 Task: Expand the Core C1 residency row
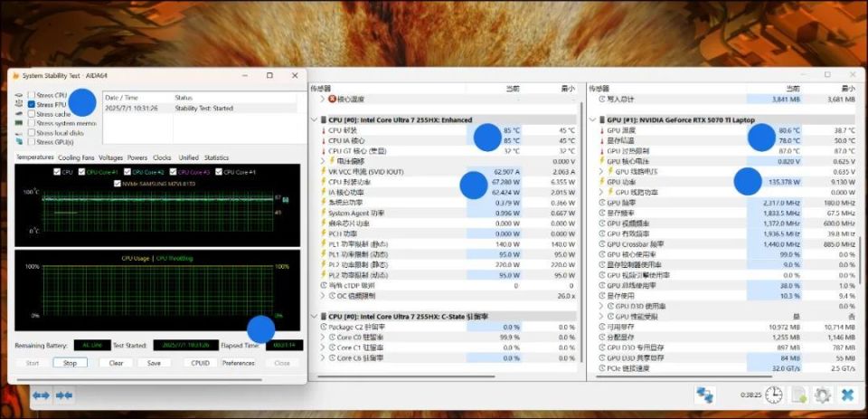pos(324,348)
